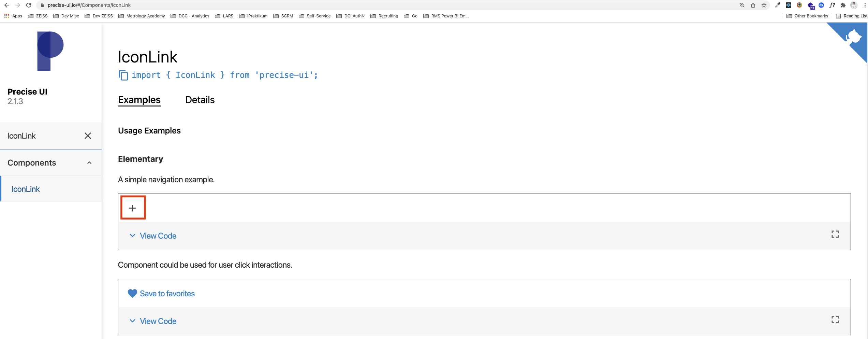Expand Save to favorites example fullscreen
The height and width of the screenshot is (339, 868).
[835, 320]
